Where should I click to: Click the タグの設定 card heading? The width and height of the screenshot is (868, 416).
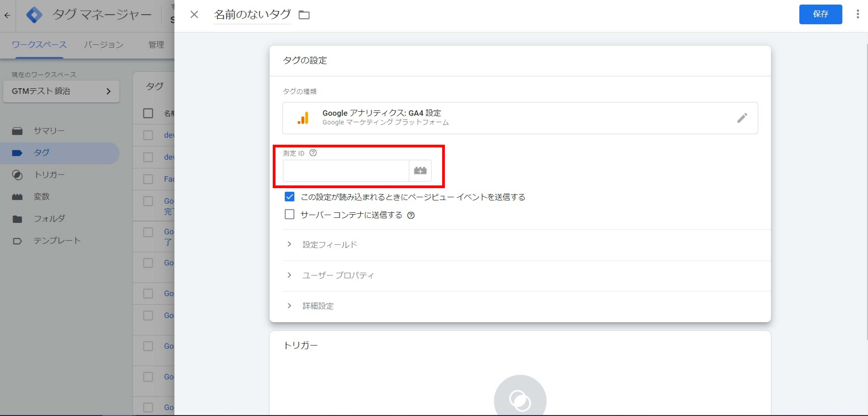(x=305, y=61)
